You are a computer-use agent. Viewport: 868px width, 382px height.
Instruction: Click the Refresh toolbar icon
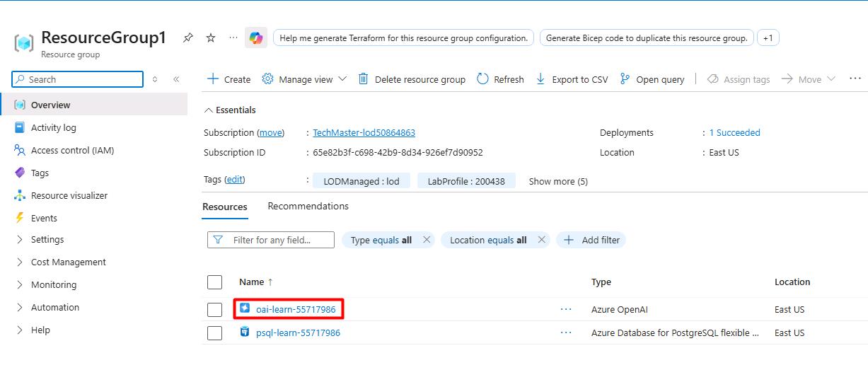483,79
